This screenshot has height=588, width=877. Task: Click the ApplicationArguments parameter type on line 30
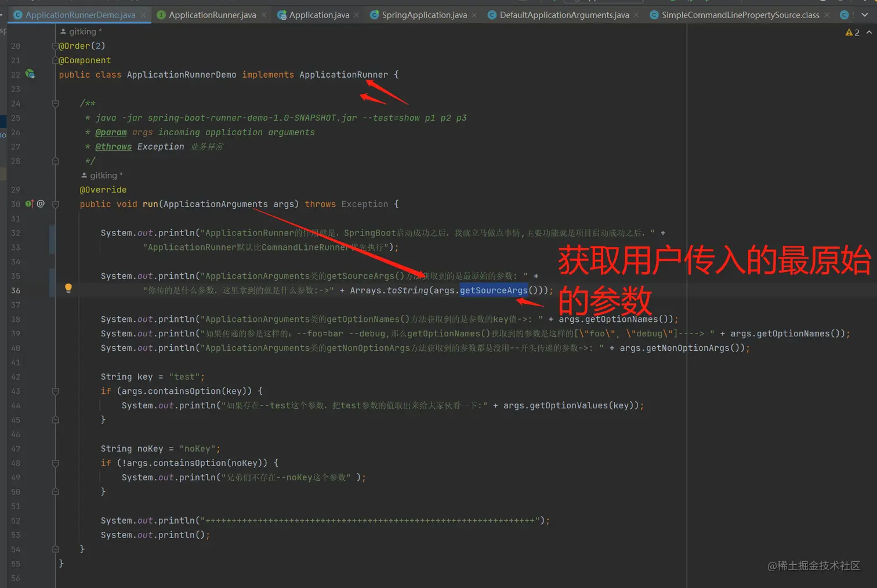[216, 204]
